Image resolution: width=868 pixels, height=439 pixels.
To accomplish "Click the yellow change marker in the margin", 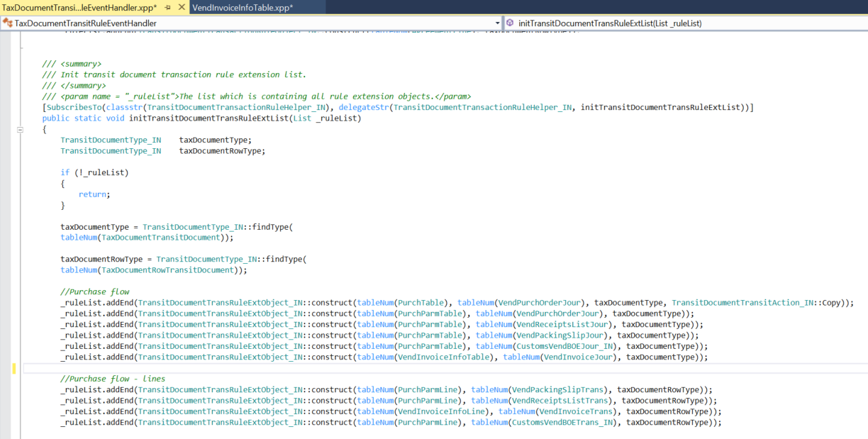I will tap(13, 368).
